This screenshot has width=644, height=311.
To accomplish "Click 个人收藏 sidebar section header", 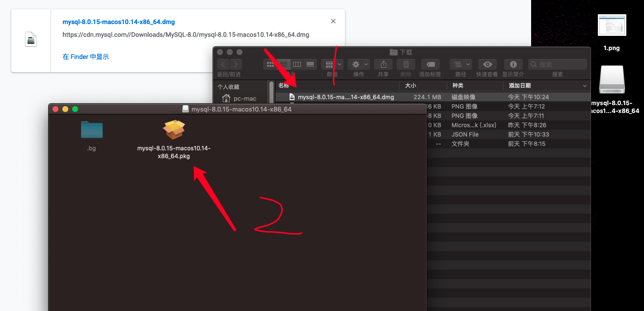I will pyautogui.click(x=229, y=86).
